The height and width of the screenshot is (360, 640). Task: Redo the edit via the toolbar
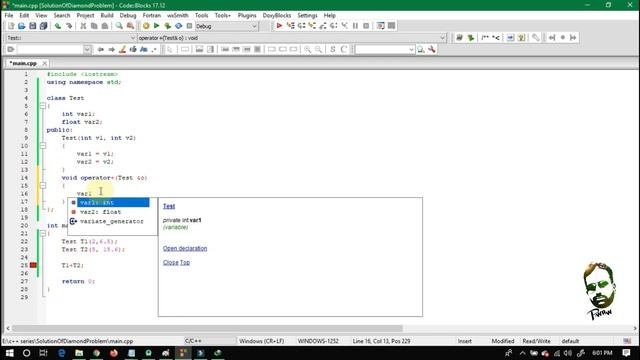69,26
